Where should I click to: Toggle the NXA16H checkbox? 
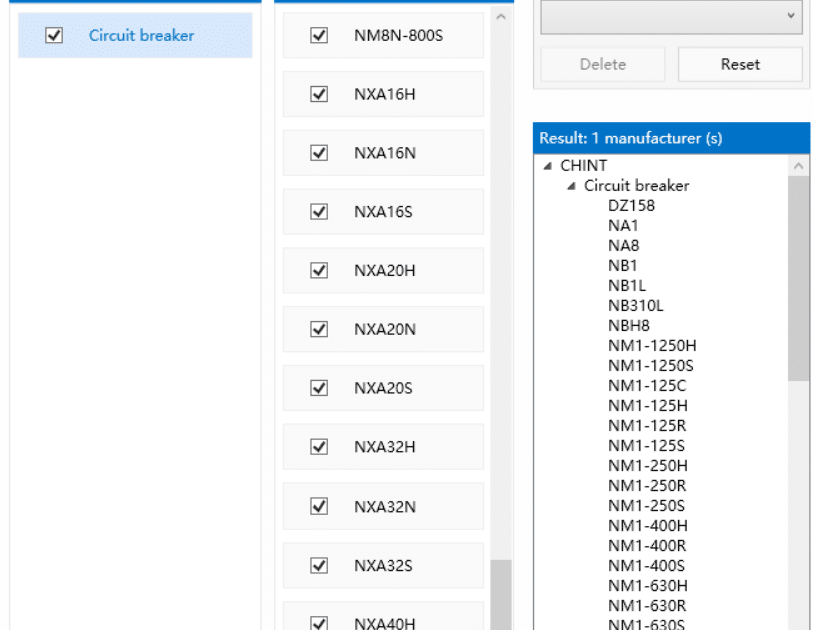pos(319,94)
